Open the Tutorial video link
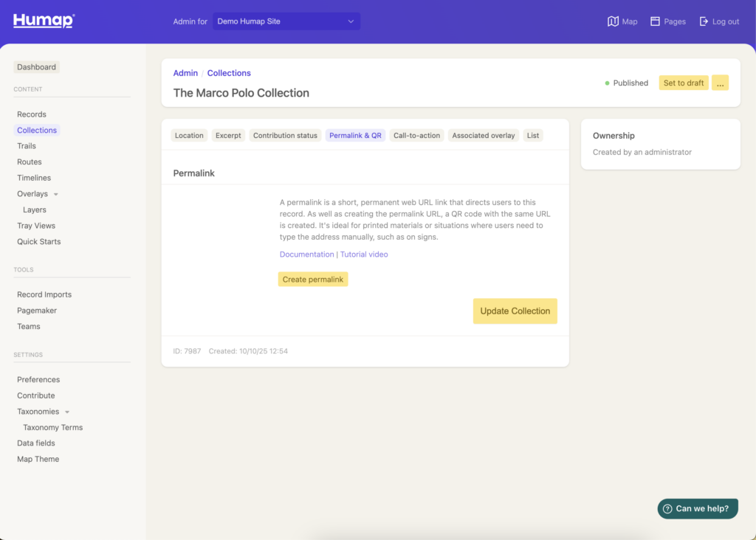 (x=364, y=255)
